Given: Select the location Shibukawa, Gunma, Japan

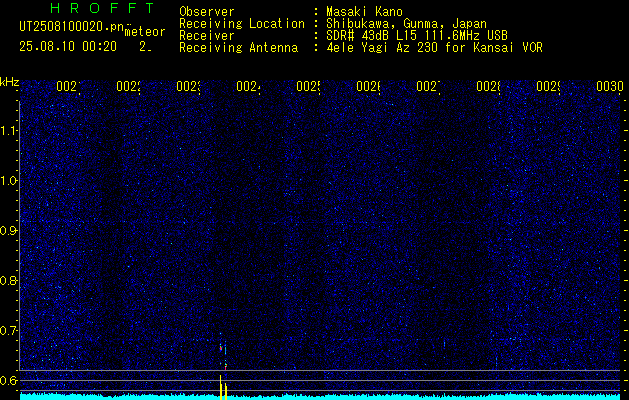Looking at the screenshot, I should [406, 24].
